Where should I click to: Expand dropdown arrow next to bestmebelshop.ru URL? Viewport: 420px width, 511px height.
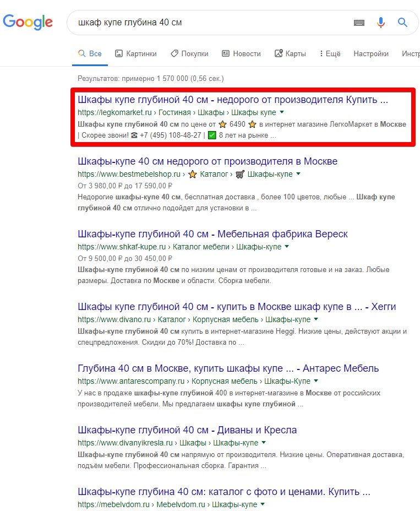click(x=298, y=174)
